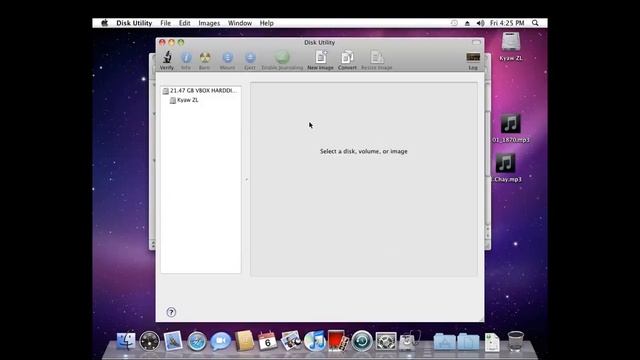Toggle toolbar visibility with the pill button
This screenshot has width=640, height=360.
pos(476,42)
